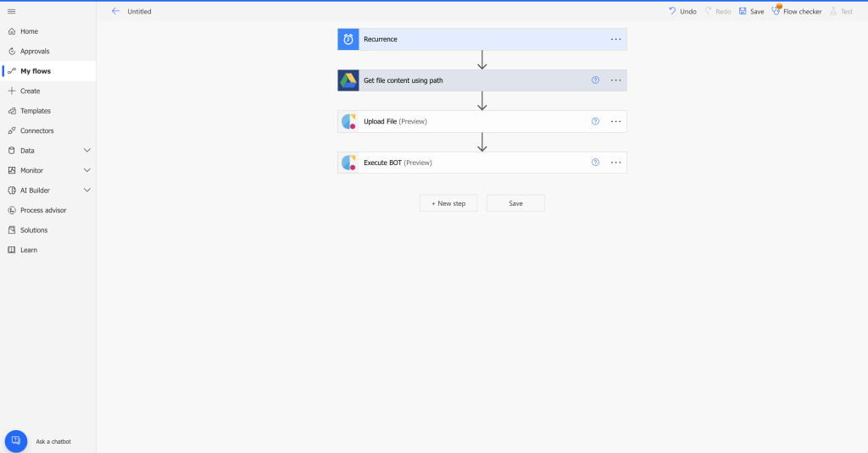
Task: Open help for Upload File step
Action: (595, 121)
